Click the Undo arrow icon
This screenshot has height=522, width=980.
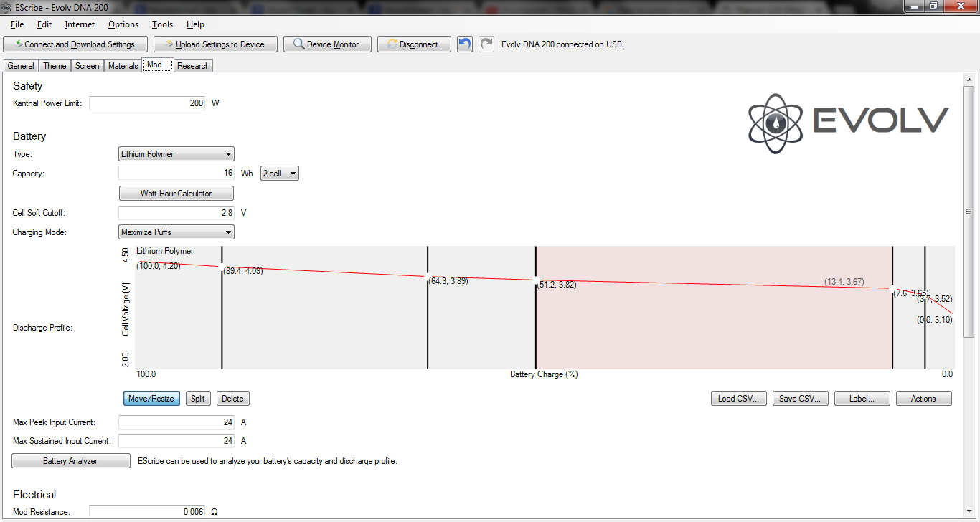pos(465,44)
